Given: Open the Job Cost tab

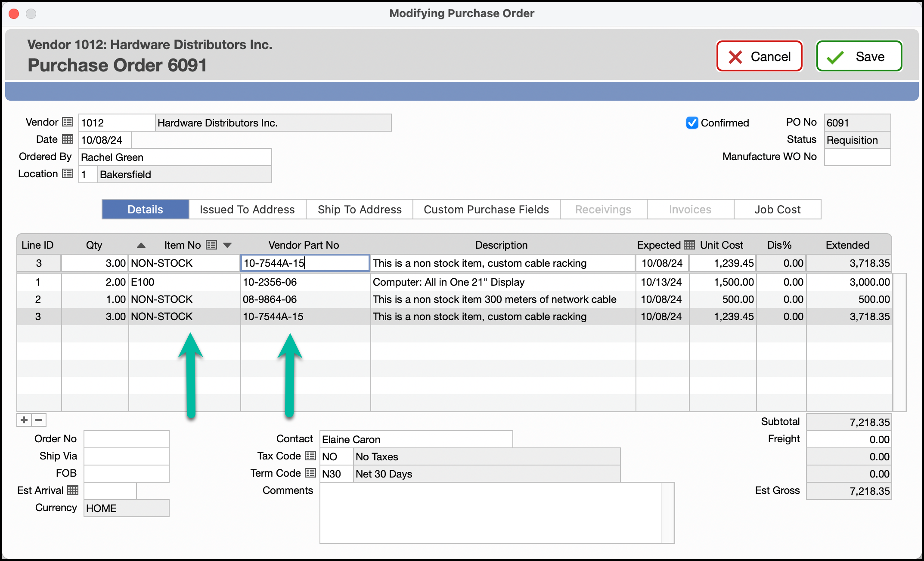Looking at the screenshot, I should [x=777, y=210].
